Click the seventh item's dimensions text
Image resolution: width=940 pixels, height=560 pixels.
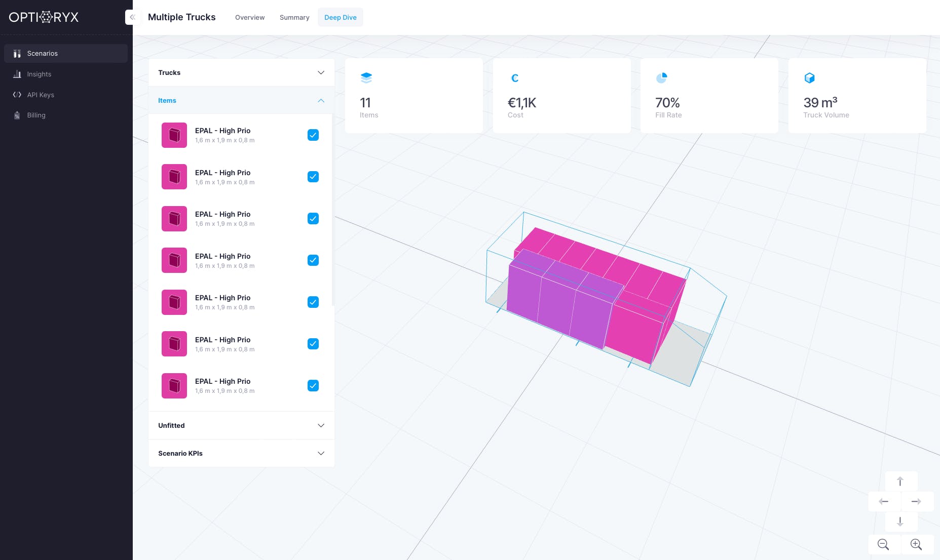(x=225, y=391)
